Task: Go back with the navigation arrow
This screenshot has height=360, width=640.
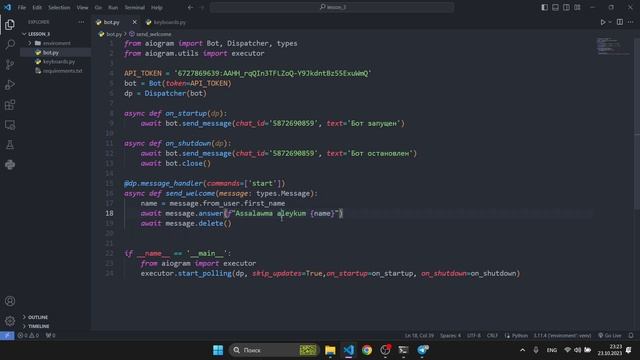Action: pos(191,7)
